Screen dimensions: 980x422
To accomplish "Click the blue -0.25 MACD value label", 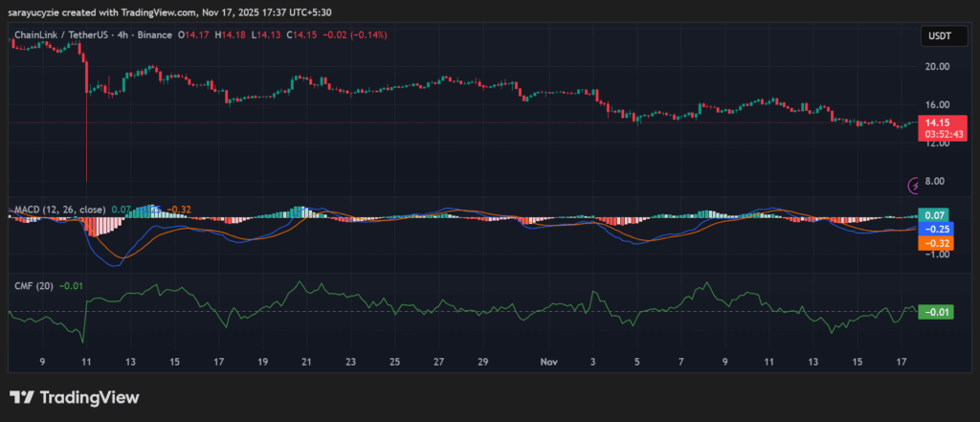I will (932, 230).
